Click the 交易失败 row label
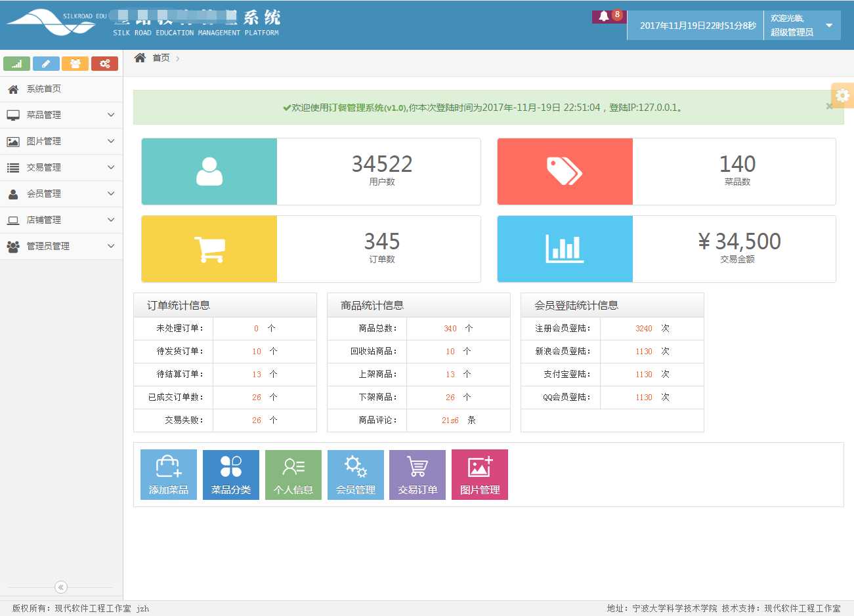Image resolution: width=854 pixels, height=616 pixels. (x=184, y=421)
